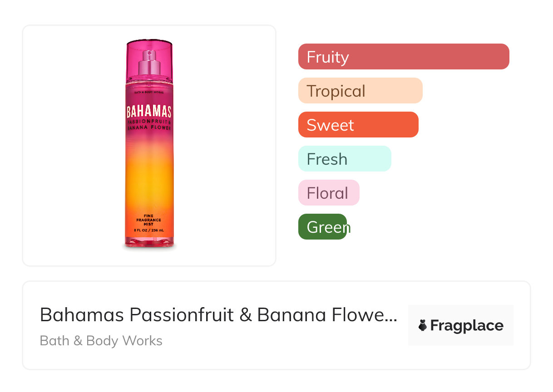Select the Tropical accord bar
Viewport: 553px width, 392px height.
(360, 91)
